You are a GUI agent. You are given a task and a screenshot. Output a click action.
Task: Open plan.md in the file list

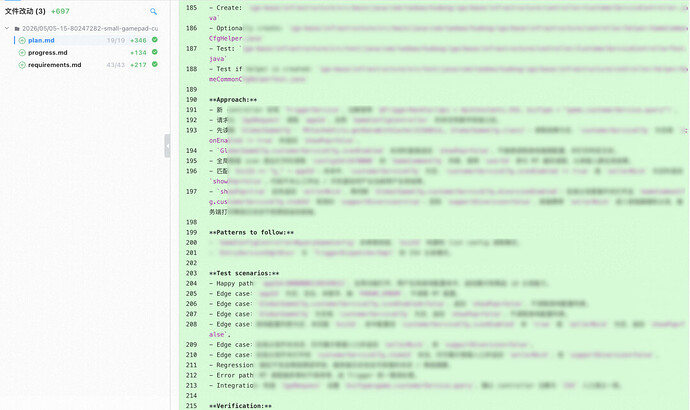tap(41, 40)
